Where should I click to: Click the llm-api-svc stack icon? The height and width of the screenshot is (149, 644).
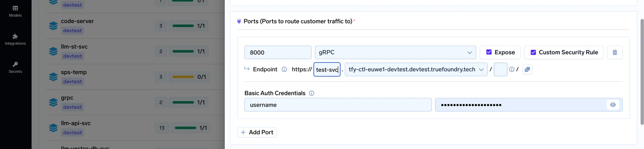[x=53, y=128]
